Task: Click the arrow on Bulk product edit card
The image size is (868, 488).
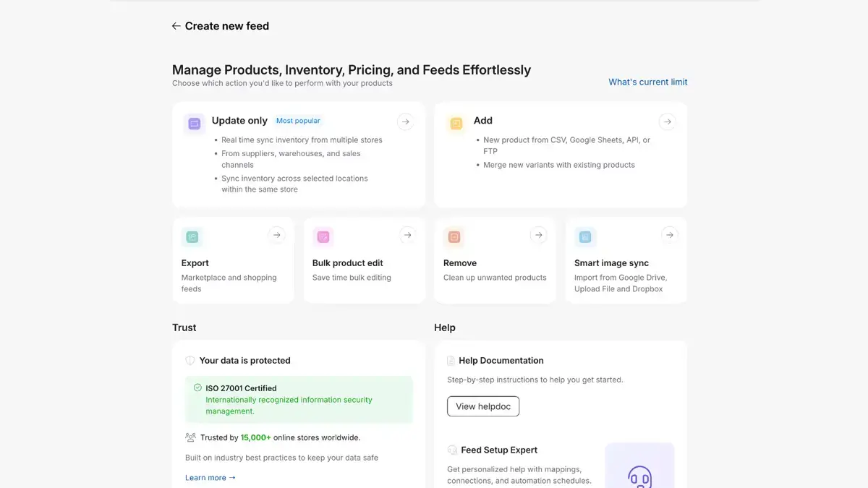Action: tap(407, 235)
